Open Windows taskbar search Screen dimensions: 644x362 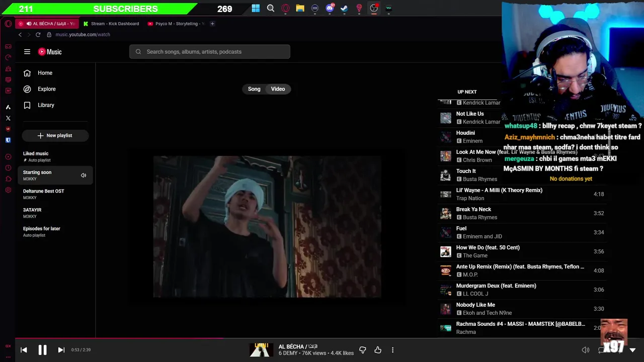coord(271,8)
